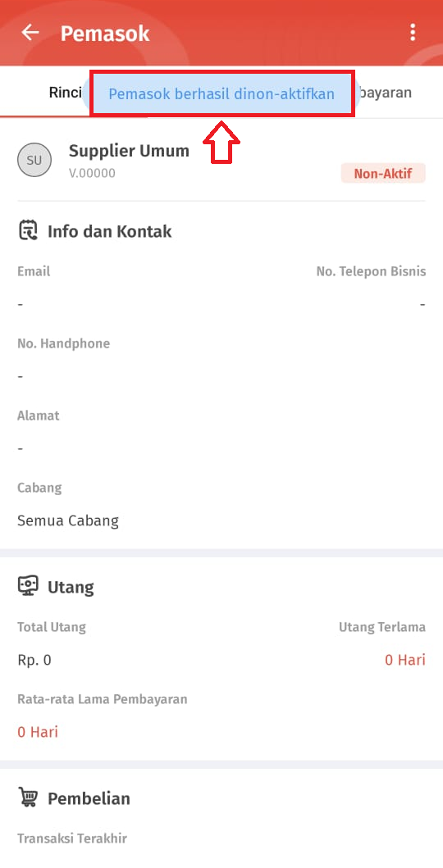Screen dimensions: 443x868
Task: Tap the SU supplier avatar
Action: point(34,160)
